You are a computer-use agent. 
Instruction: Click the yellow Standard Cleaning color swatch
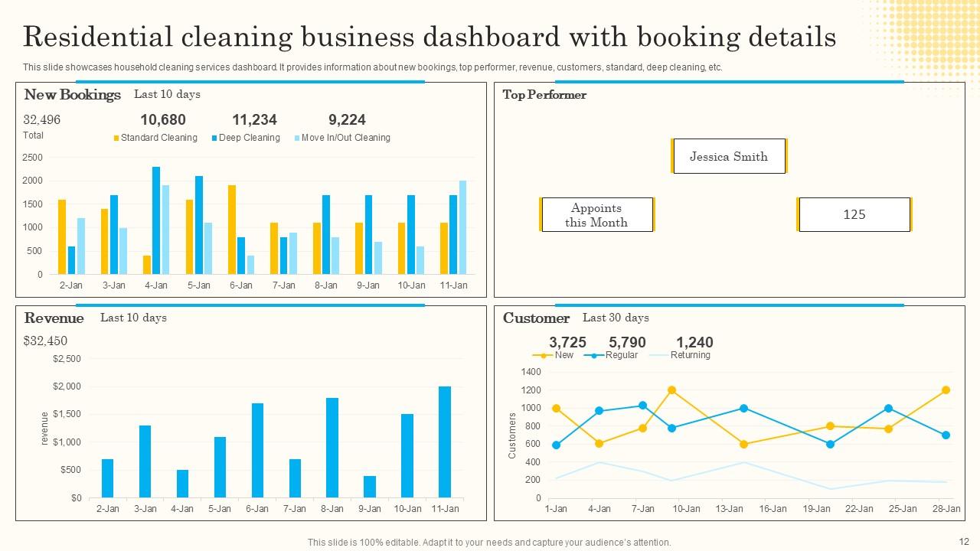[116, 139]
